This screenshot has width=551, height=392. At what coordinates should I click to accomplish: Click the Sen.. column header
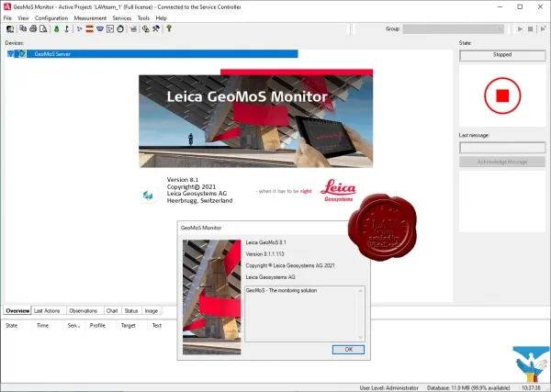click(73, 326)
